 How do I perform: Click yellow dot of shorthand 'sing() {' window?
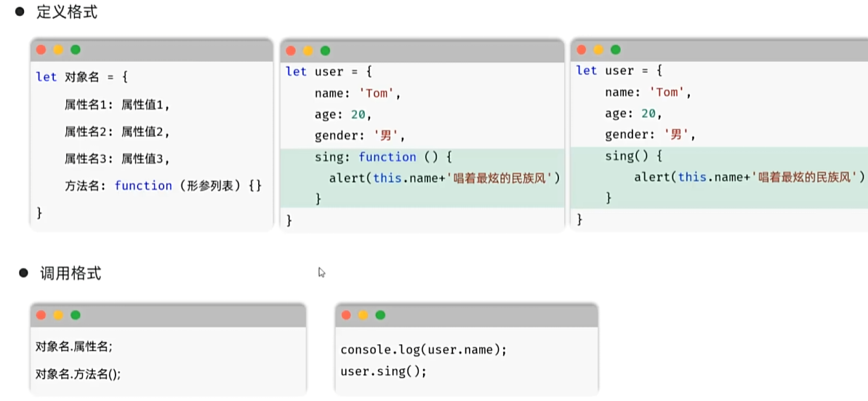(598, 49)
